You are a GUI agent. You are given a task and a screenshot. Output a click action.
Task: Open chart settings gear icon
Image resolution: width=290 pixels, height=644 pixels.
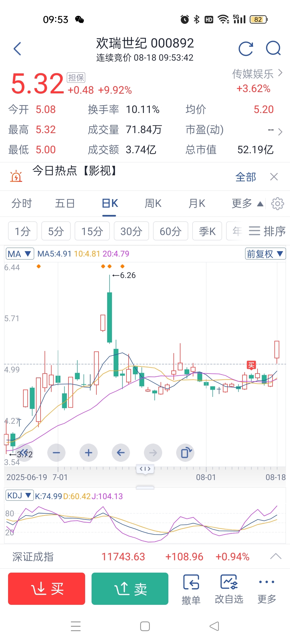[x=277, y=204]
